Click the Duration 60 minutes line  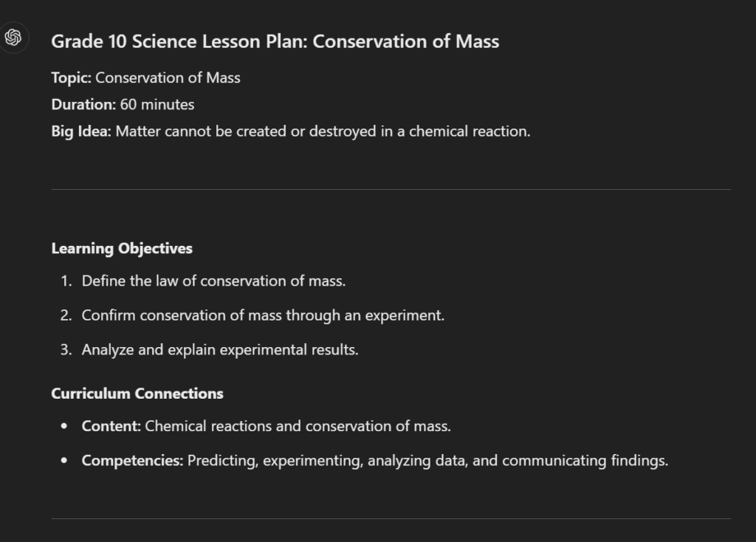point(123,104)
